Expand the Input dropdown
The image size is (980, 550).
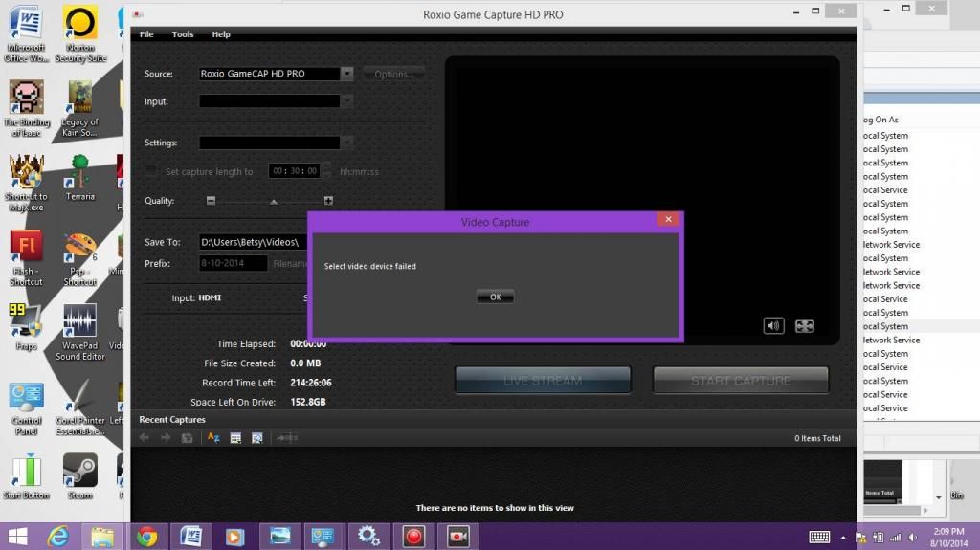346,101
